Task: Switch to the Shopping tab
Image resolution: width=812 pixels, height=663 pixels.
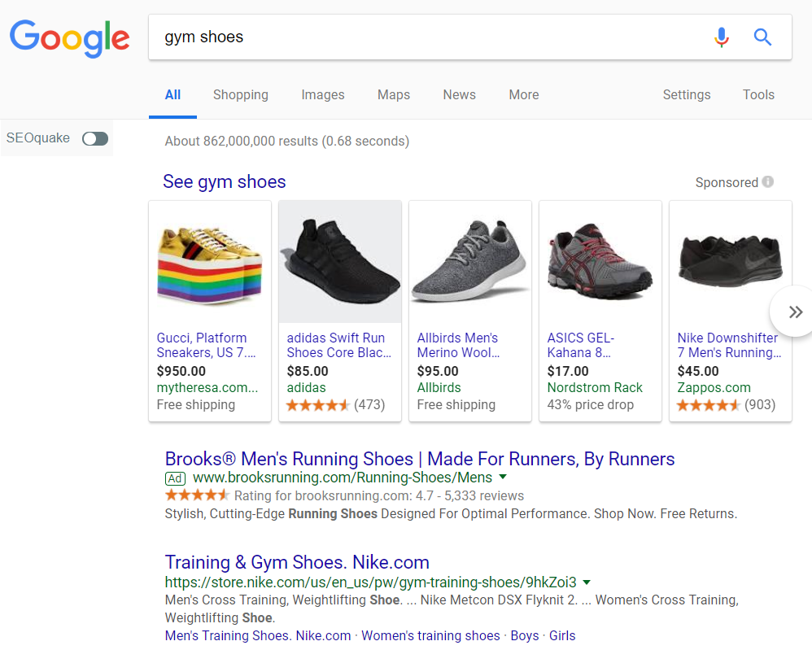Action: coord(240,94)
